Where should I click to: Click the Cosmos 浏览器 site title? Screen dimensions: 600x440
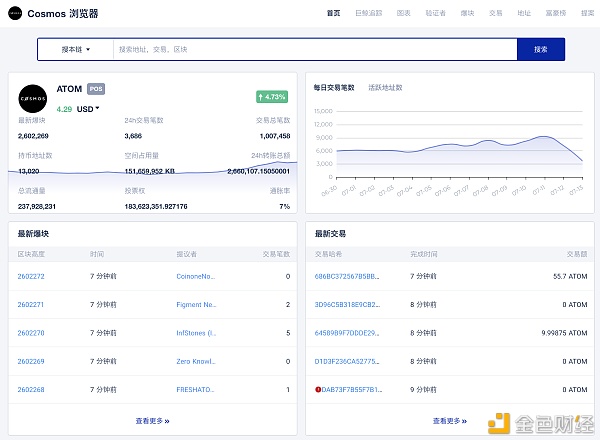point(63,13)
